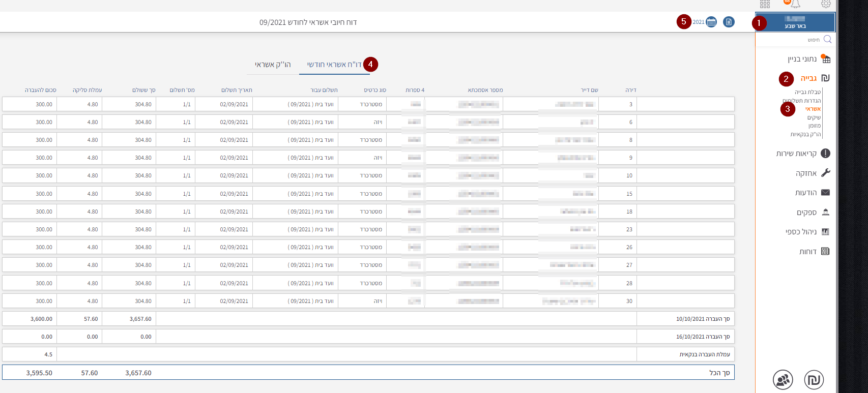
Task: Open the apps grid icon
Action: tap(765, 4)
